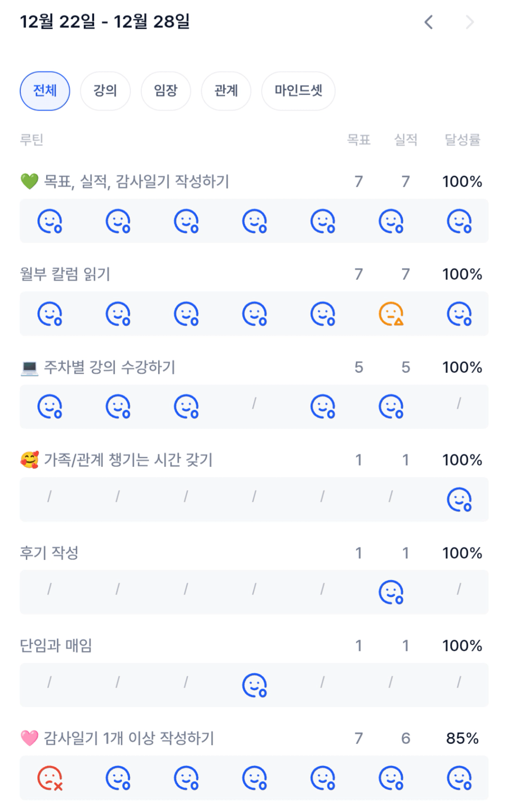Screen dimensions: 506x812
Task: Go to the next week
Action: 470,22
